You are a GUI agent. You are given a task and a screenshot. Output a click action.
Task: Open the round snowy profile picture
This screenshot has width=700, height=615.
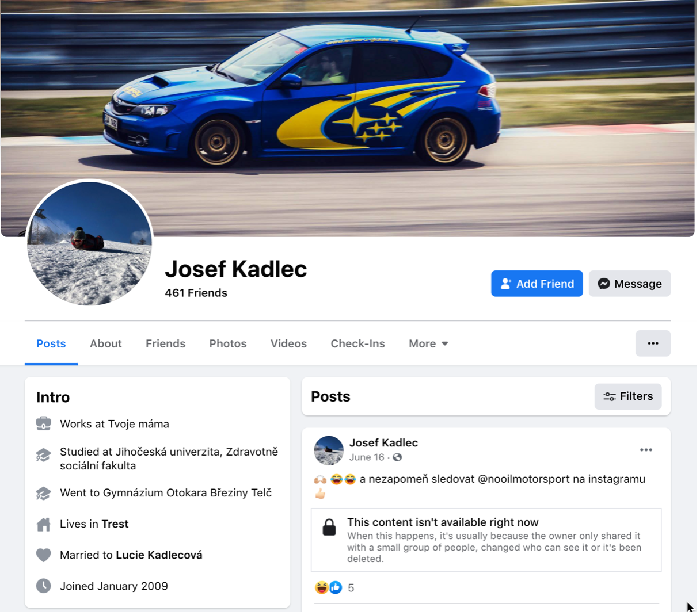point(89,243)
